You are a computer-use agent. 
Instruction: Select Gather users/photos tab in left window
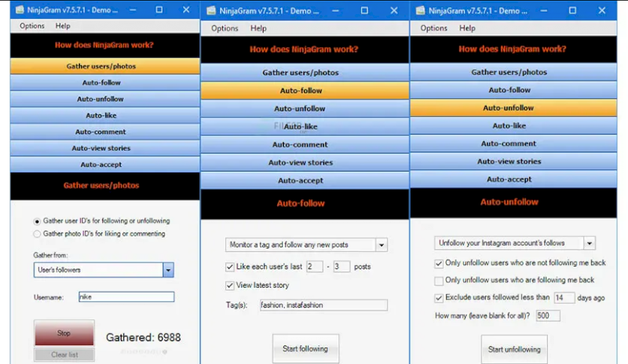[x=105, y=66]
